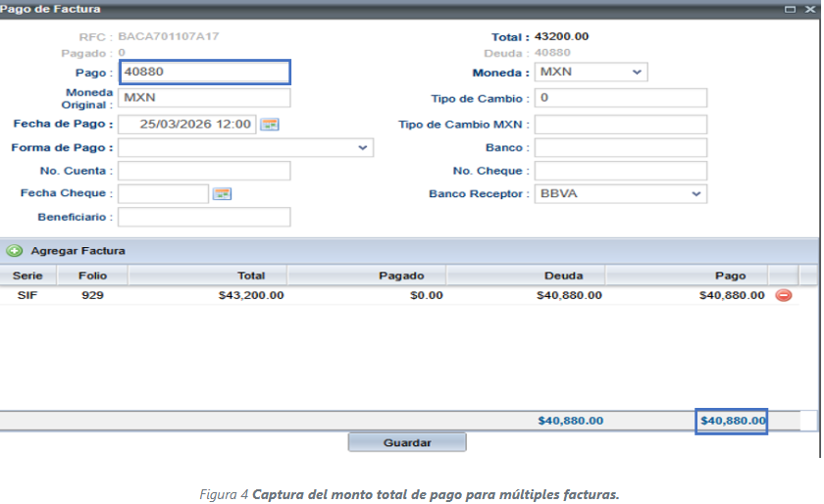This screenshot has height=504, width=824.
Task: Click the Pago amount input field
Action: tap(204, 73)
